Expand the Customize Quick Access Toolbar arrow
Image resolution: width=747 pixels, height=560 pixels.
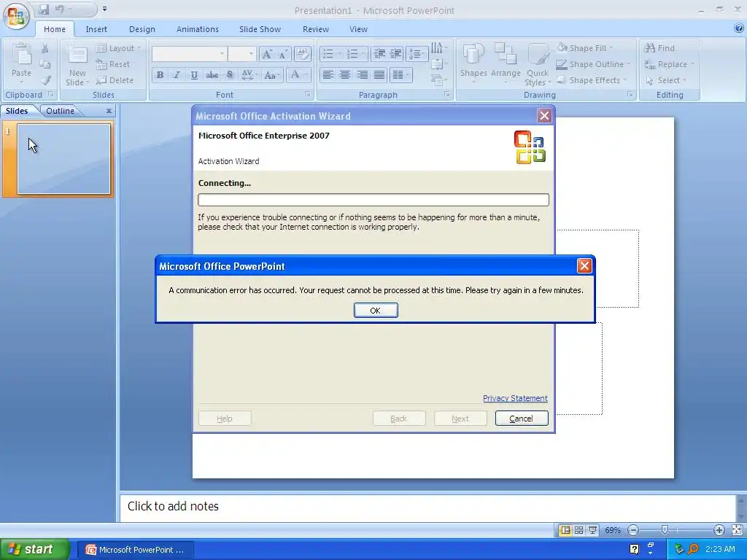[x=104, y=9]
